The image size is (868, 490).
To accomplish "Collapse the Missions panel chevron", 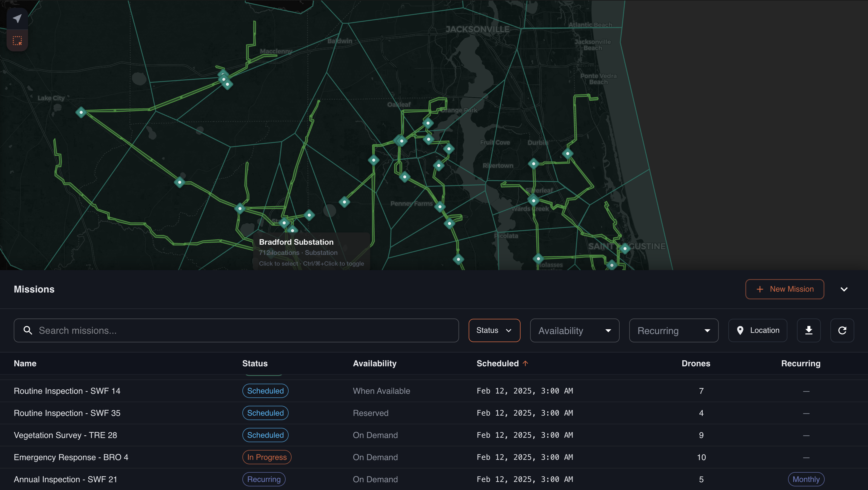I will tap(844, 289).
